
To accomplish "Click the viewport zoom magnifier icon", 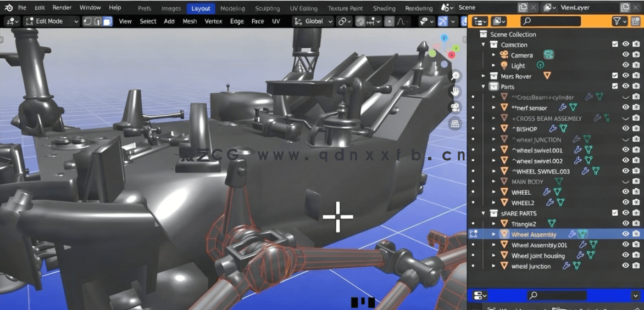I will pyautogui.click(x=455, y=76).
